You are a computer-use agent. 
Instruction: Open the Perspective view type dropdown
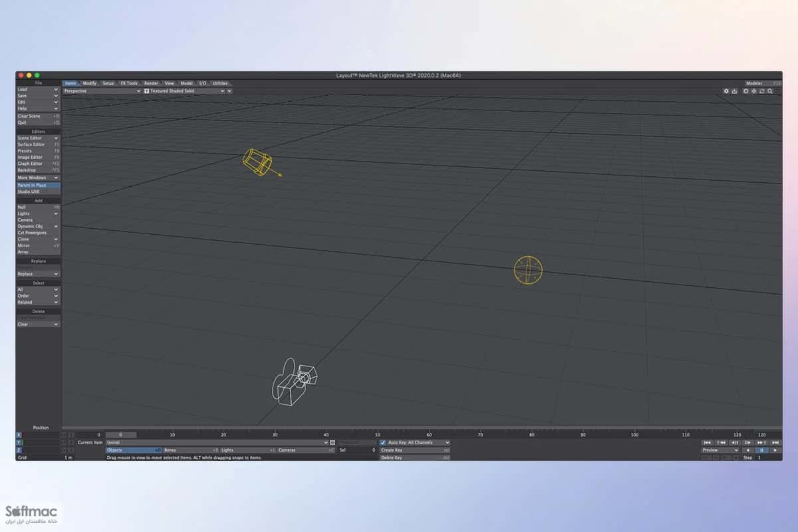102,90
